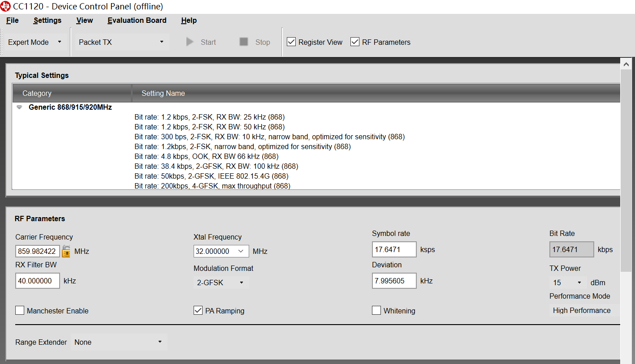Select the 1.2 kbps 2-FSK RX BW 50 kHz setting
Image resolution: width=635 pixels, height=364 pixels.
(210, 127)
